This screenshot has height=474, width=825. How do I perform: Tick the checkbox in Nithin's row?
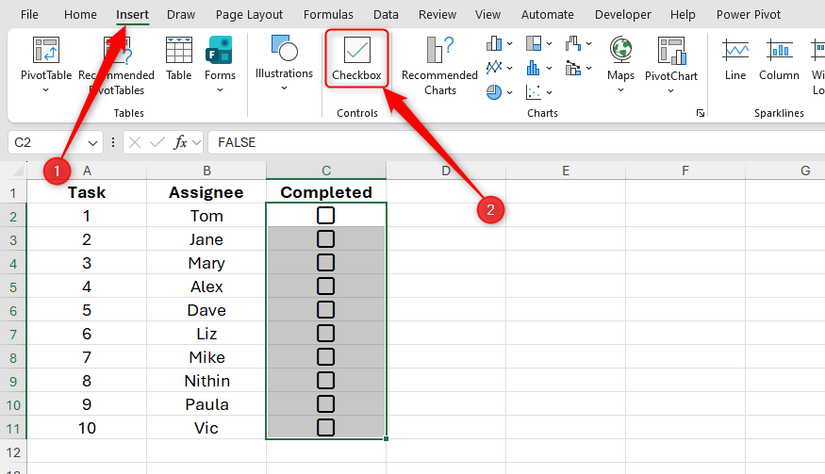[x=326, y=380]
